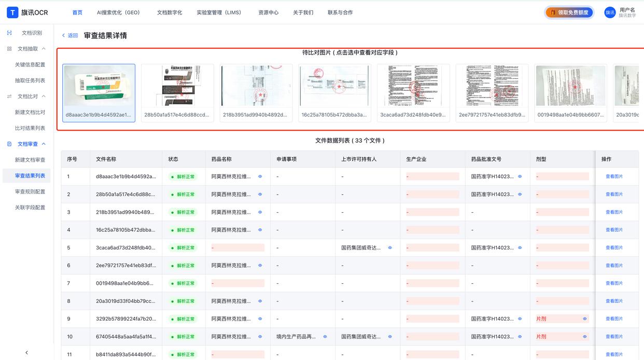Open 新建文档审查 in sidebar

coord(30,160)
